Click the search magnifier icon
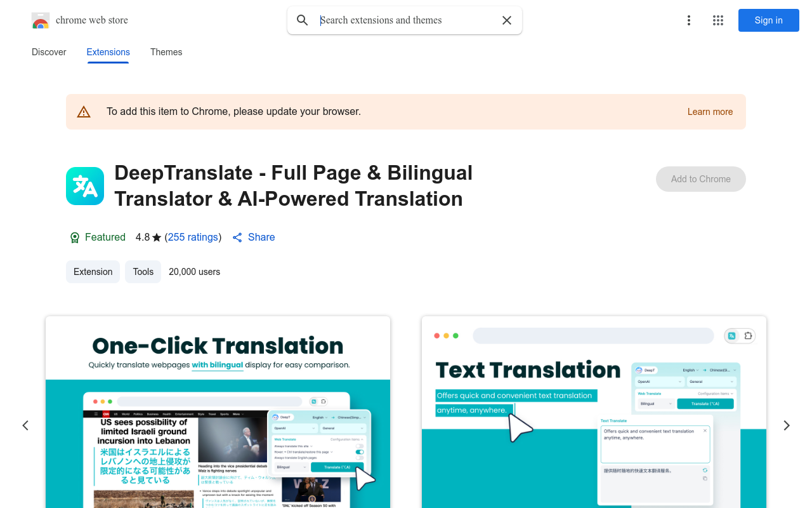Image resolution: width=812 pixels, height=508 pixels. (303, 20)
